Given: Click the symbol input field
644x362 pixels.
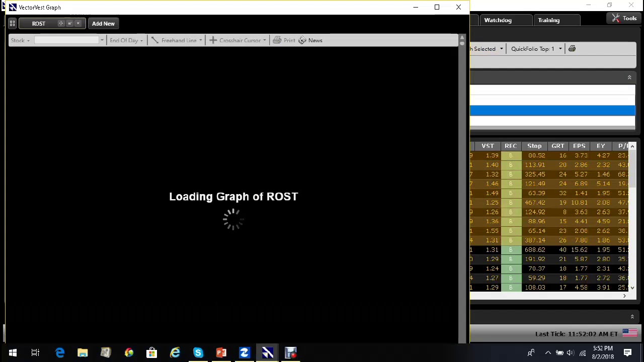Looking at the screenshot, I should click(66, 40).
